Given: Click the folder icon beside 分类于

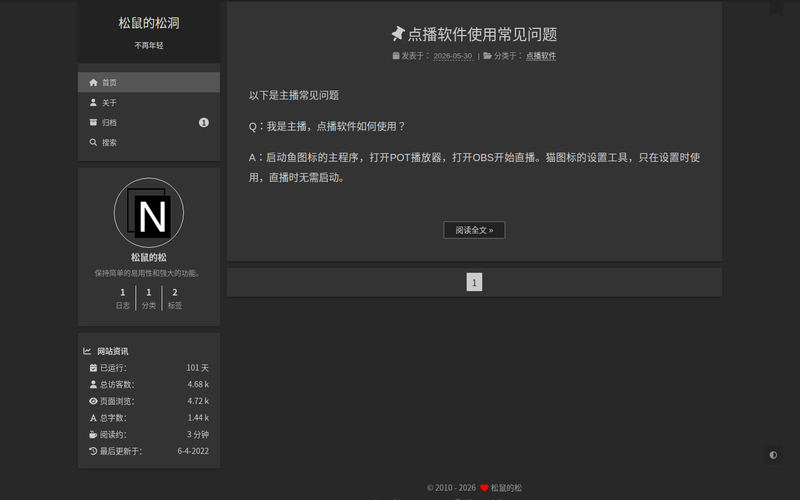Looking at the screenshot, I should click(x=487, y=56).
